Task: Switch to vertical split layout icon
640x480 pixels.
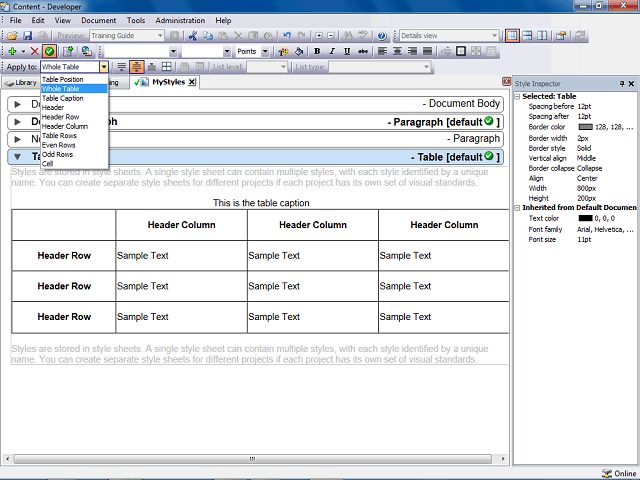Action: [x=542, y=36]
